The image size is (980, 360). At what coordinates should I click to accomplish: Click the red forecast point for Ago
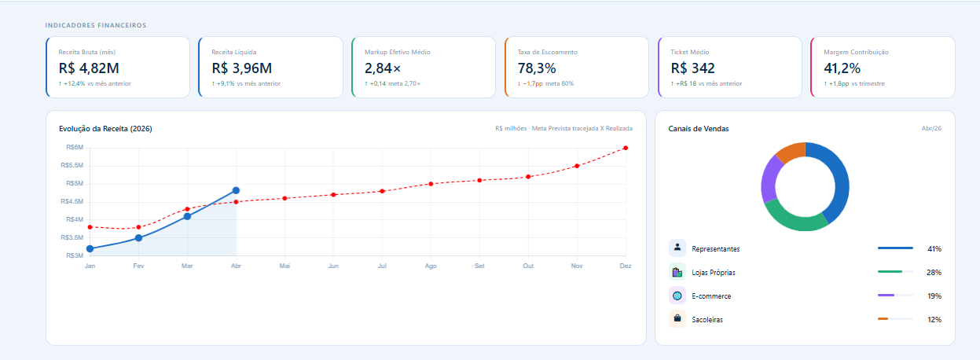coord(431,183)
